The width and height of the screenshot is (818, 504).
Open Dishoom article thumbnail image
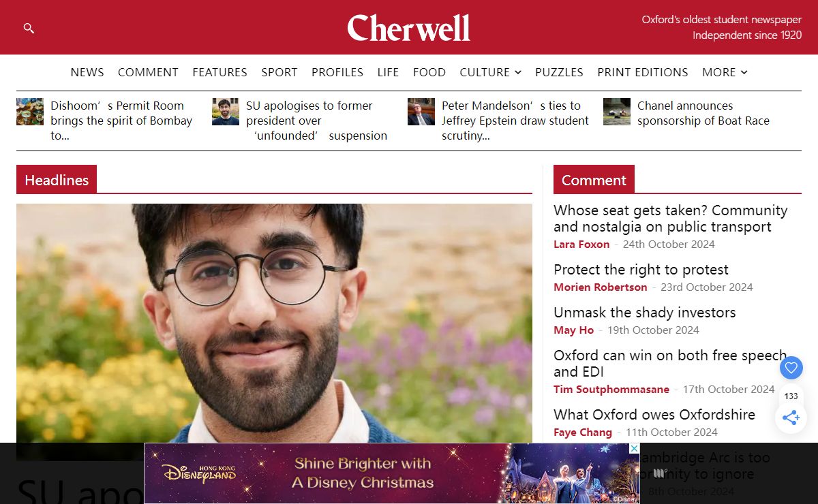coord(30,112)
